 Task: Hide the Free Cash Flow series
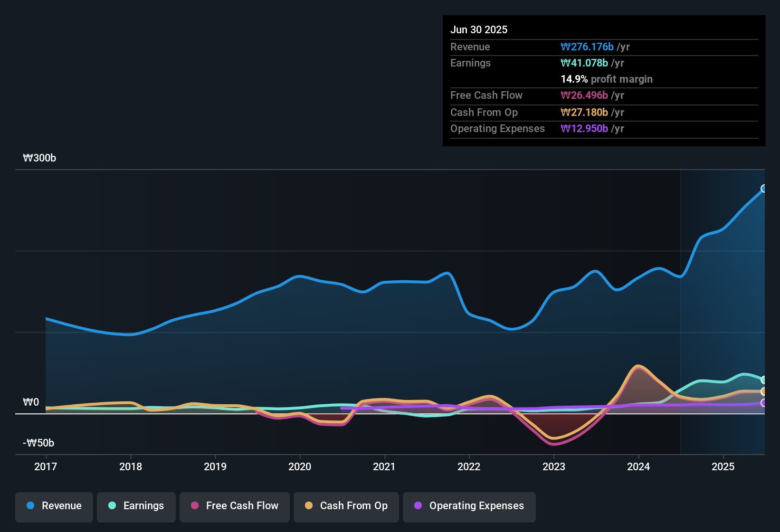click(235, 506)
